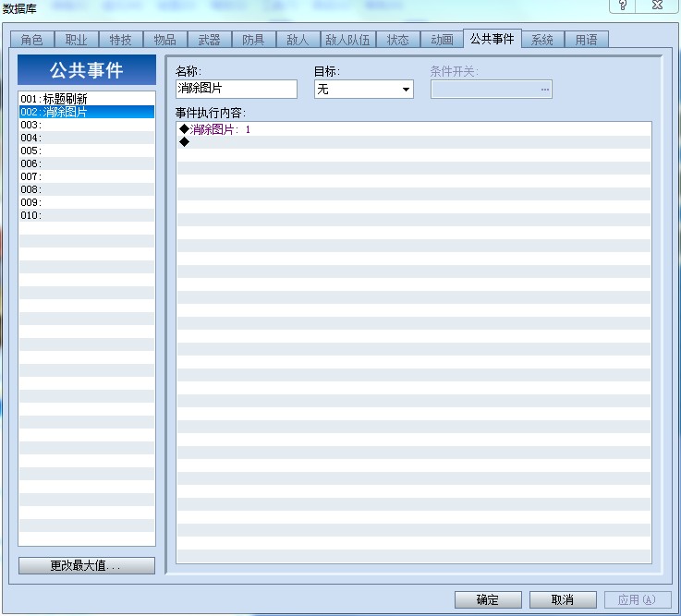Select list entry 002:消除图片
Image resolution: width=681 pixels, height=616 pixels.
coord(87,112)
